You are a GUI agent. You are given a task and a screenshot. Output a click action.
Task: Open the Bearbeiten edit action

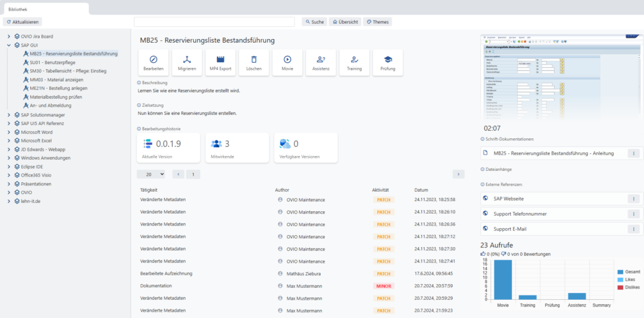[x=153, y=63]
